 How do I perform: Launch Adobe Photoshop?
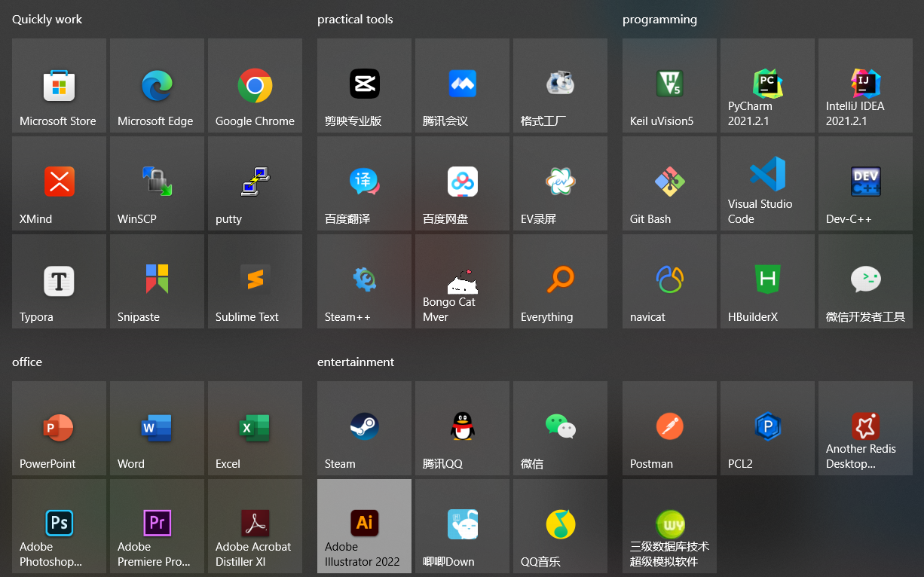[59, 526]
